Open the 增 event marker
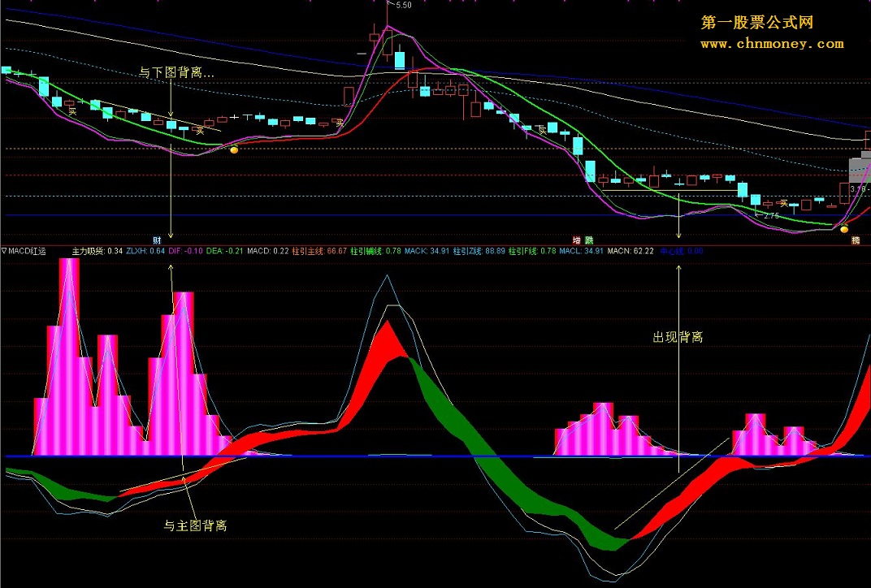 tap(577, 240)
